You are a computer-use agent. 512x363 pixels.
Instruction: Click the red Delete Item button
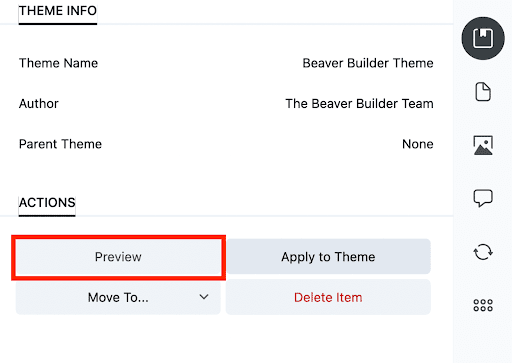[x=328, y=297]
